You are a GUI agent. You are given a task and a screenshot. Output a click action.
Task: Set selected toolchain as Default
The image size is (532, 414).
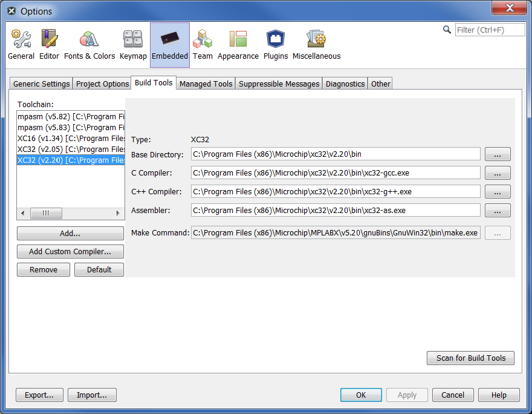[x=99, y=270]
